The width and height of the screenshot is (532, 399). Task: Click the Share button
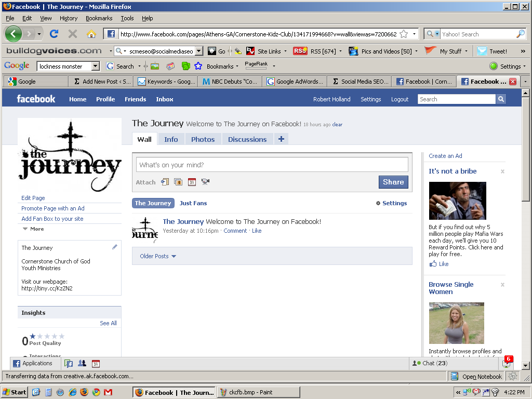(393, 182)
